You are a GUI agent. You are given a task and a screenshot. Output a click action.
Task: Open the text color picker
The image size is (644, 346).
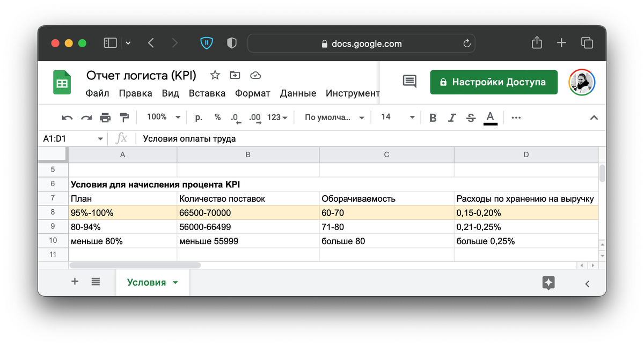coord(489,117)
